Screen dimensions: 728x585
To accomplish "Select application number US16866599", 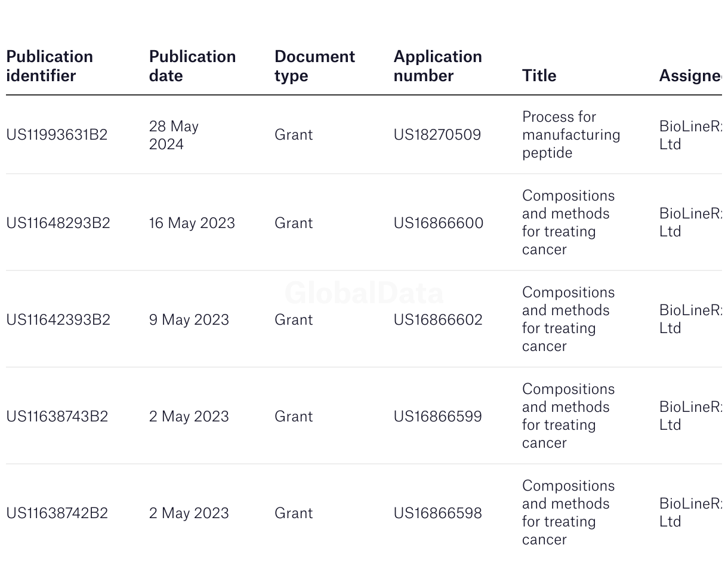I will pos(437,417).
